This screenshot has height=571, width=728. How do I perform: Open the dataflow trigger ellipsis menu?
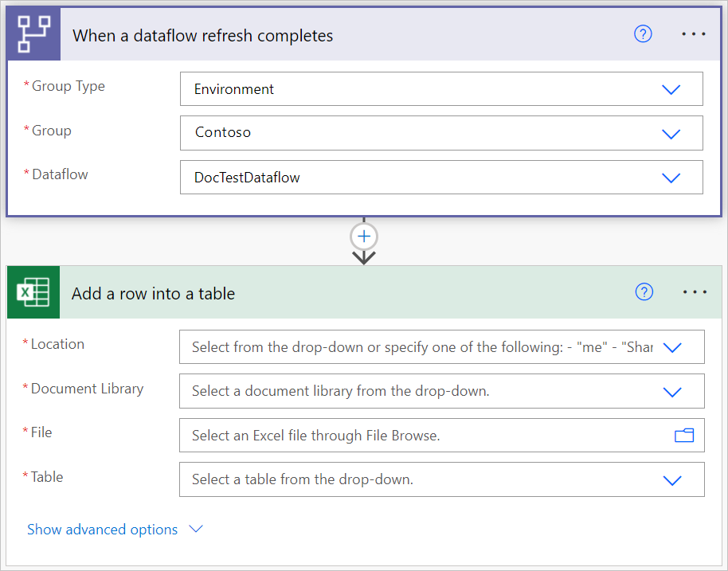pyautogui.click(x=695, y=34)
